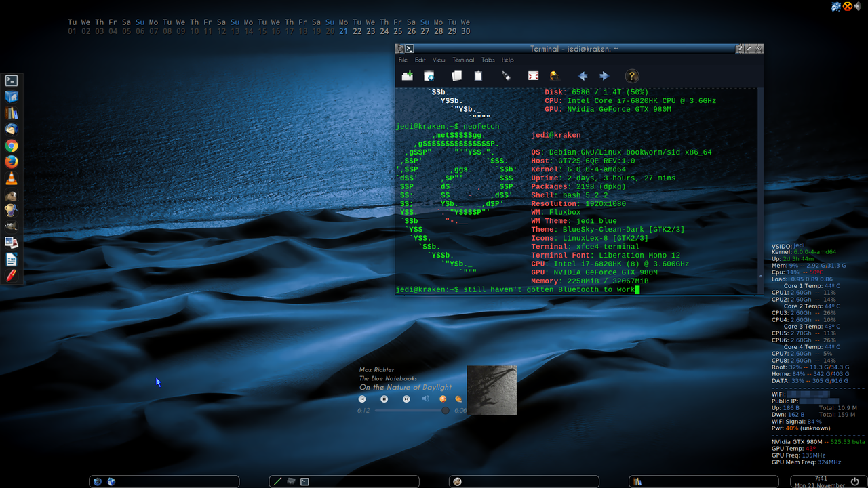Click the gray icon between pencil and terminal
The image size is (868, 488).
pyautogui.click(x=291, y=482)
